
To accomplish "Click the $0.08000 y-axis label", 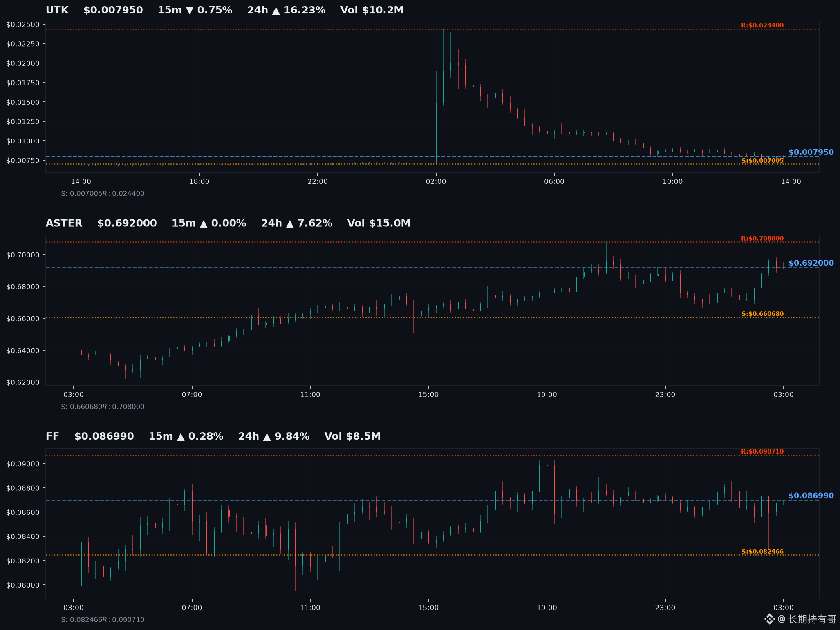I will coord(23,585).
